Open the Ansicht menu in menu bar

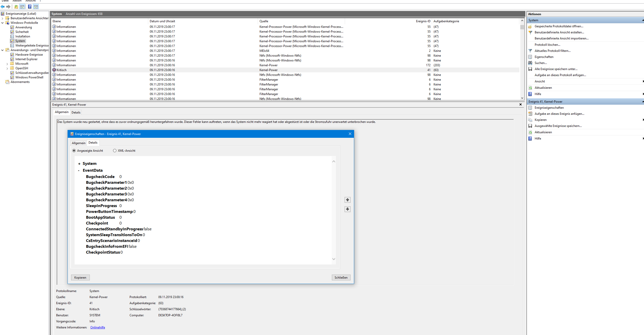click(x=31, y=1)
